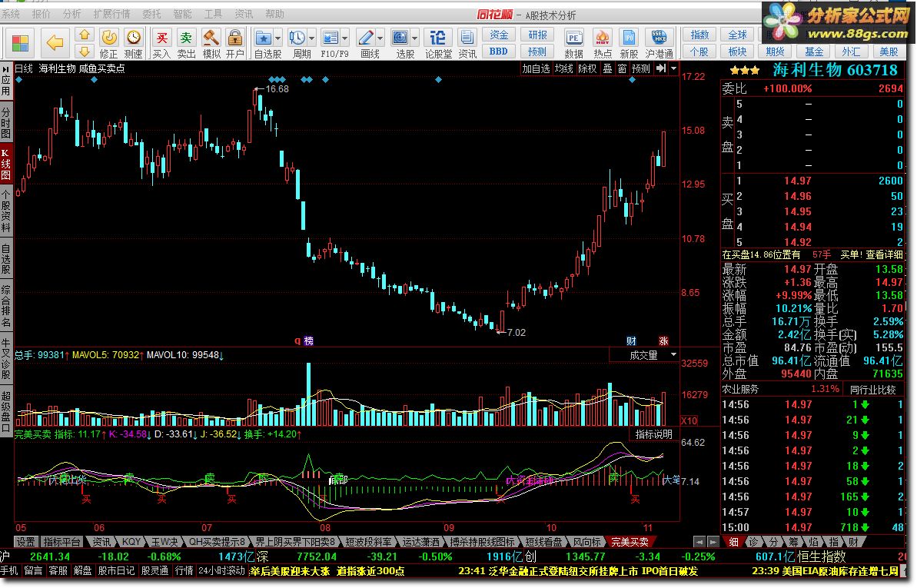Click the 资金 button

[499, 35]
